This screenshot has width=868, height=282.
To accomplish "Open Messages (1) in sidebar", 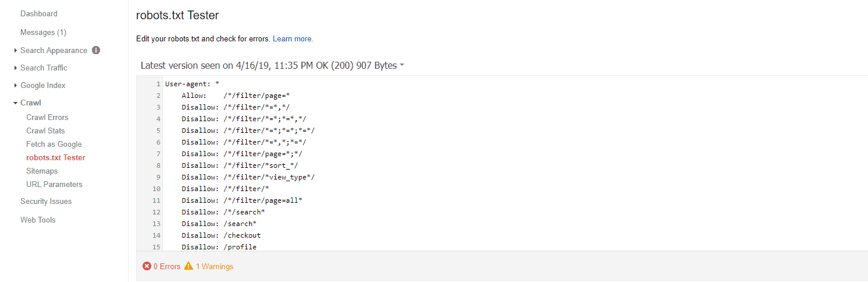I will tap(43, 32).
